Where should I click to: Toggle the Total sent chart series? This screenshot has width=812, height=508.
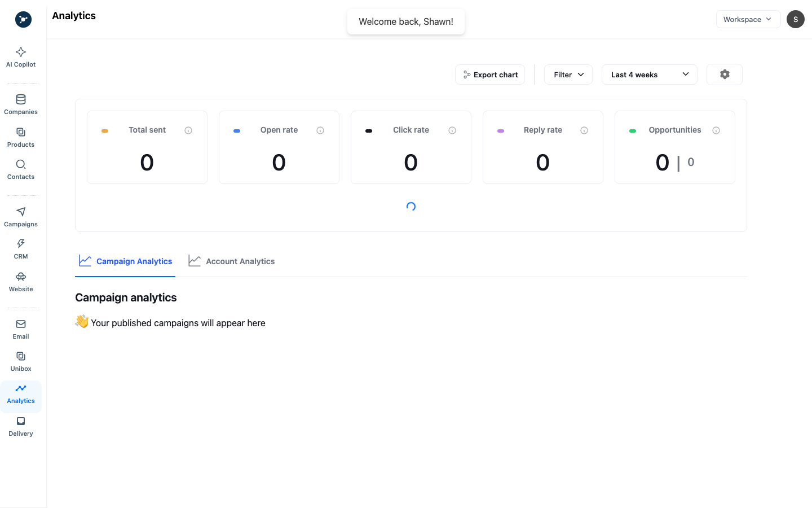(105, 131)
